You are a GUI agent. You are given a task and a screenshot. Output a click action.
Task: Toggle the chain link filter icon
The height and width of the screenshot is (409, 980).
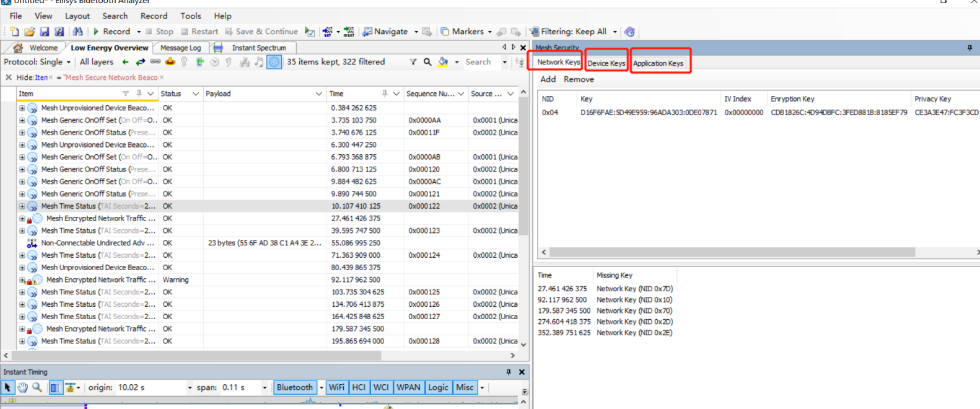[x=155, y=62]
